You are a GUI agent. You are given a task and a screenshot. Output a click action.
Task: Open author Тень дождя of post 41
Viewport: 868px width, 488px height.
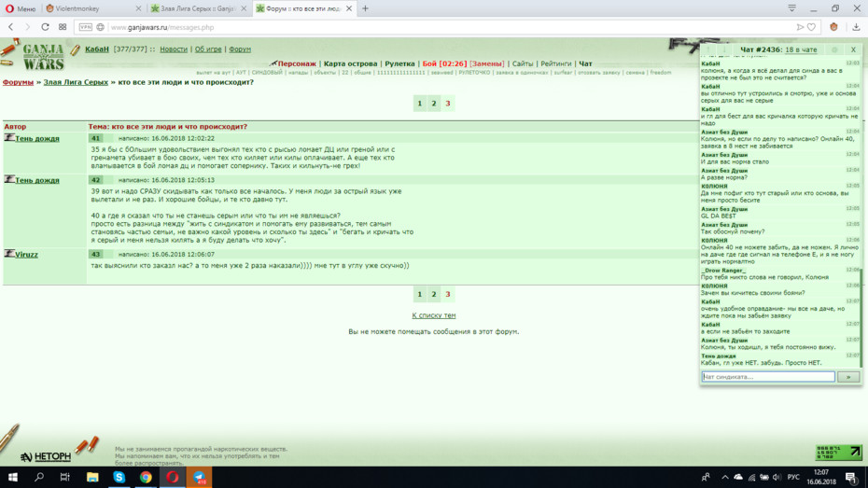[x=37, y=138]
